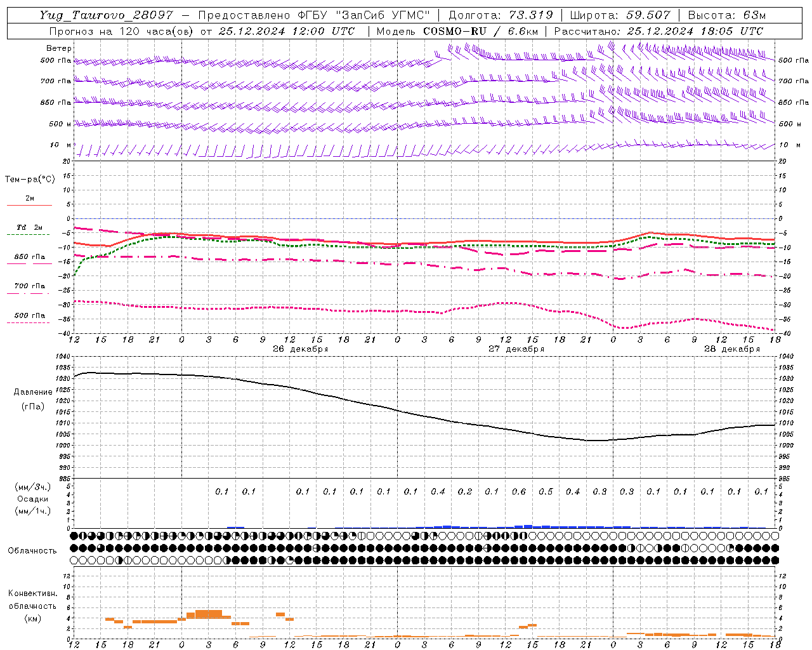Click the 26 декабря date label
This screenshot has height=650, width=812.
tap(300, 349)
